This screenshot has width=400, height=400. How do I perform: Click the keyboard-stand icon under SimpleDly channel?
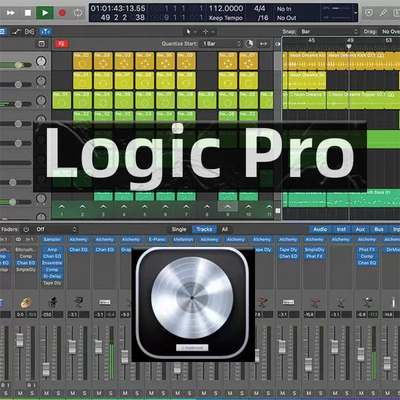315,303
